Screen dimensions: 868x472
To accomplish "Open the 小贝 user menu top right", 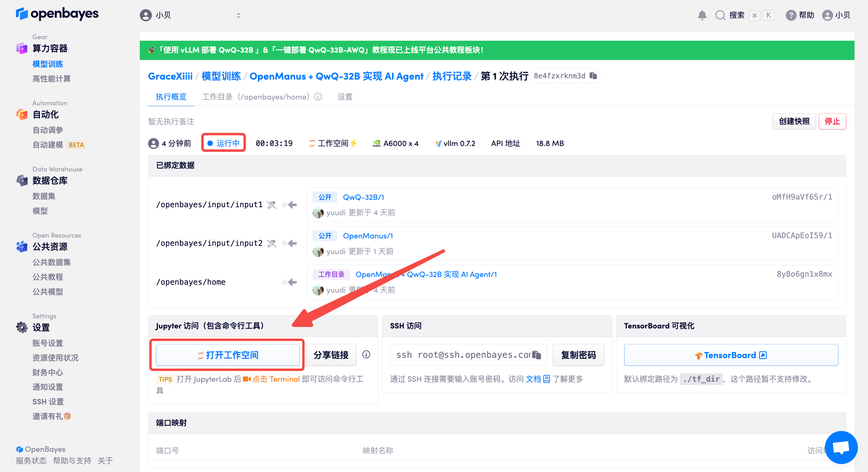I will tap(836, 15).
